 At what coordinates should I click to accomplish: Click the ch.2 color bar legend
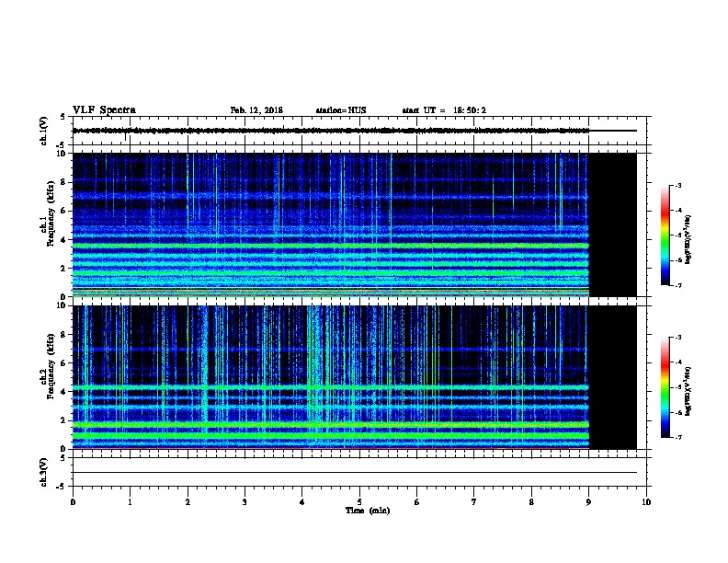[x=665, y=387]
